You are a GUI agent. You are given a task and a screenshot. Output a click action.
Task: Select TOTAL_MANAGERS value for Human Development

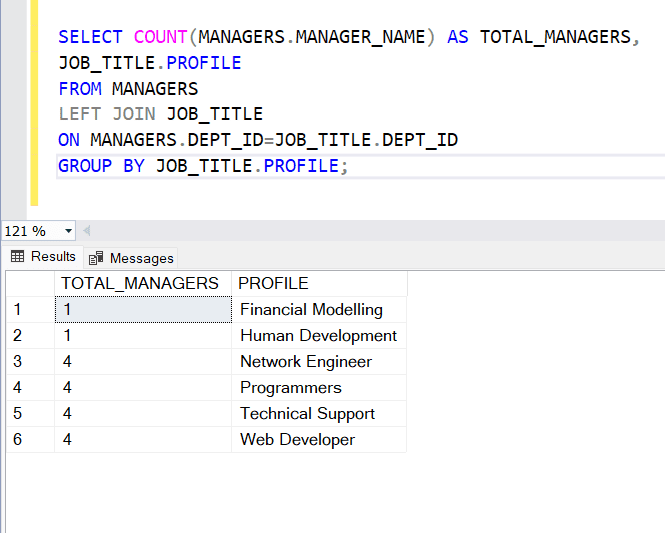pyautogui.click(x=143, y=335)
